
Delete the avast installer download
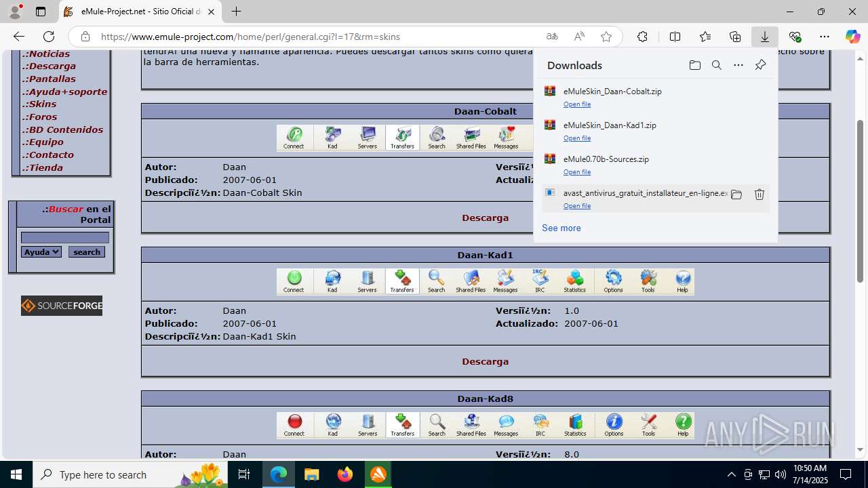759,195
